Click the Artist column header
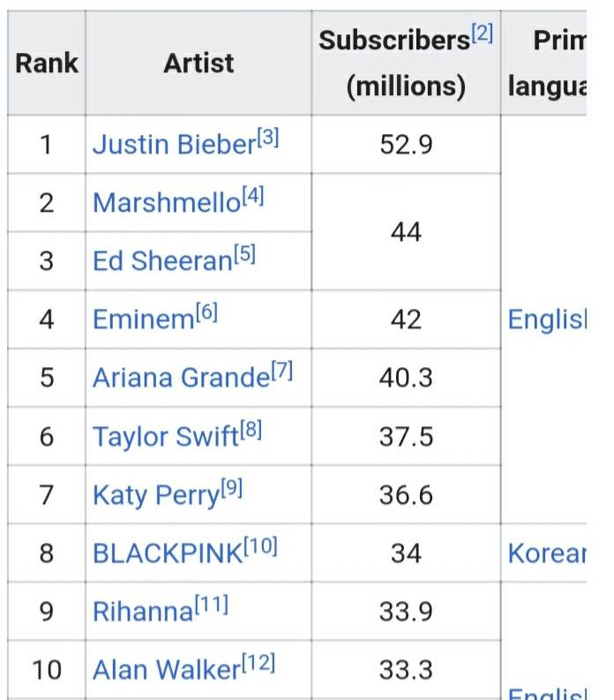This screenshot has height=700, width=614. tap(198, 64)
